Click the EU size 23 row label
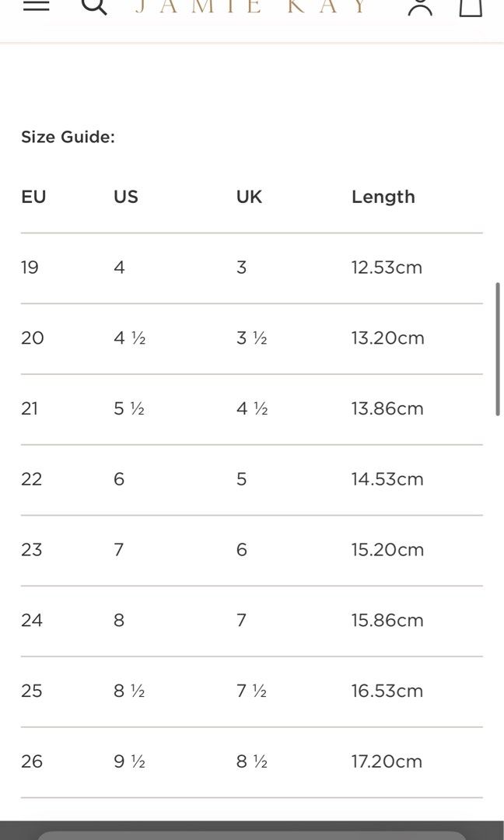This screenshot has height=840, width=504. pyautogui.click(x=31, y=550)
